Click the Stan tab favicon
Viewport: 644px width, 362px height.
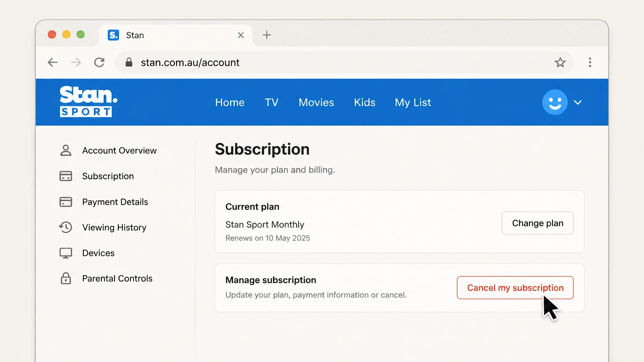point(113,35)
